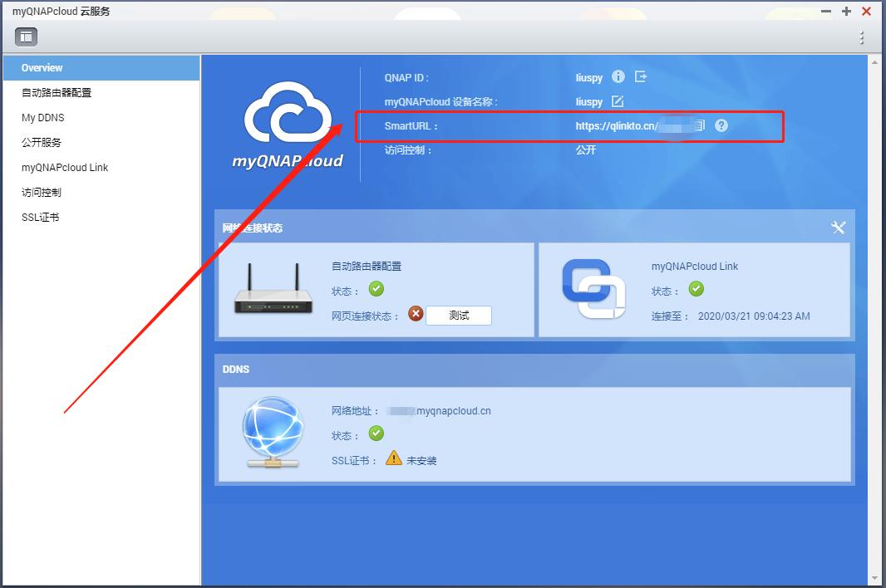Copy the SmartURL with the copy icon
Viewport: 886px width, 588px height.
pos(700,125)
